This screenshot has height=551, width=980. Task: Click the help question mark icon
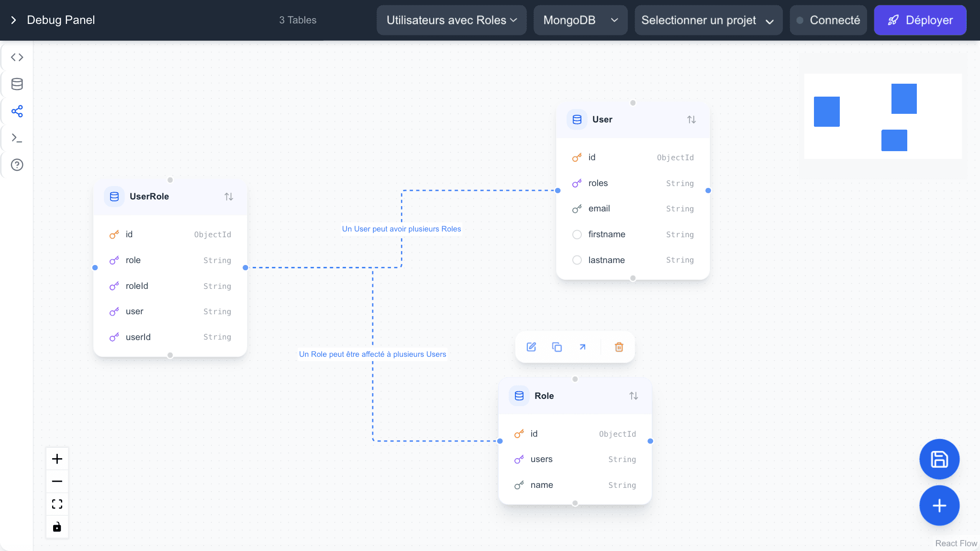(x=17, y=165)
